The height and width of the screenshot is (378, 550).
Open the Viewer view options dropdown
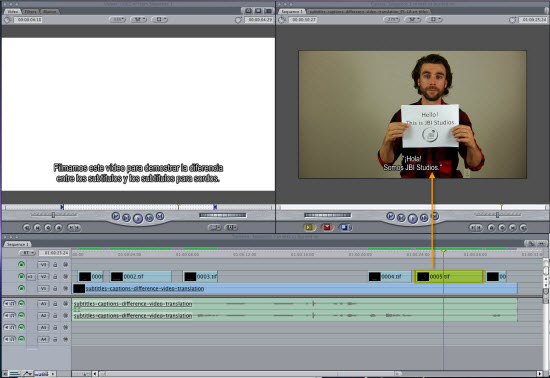[160, 20]
